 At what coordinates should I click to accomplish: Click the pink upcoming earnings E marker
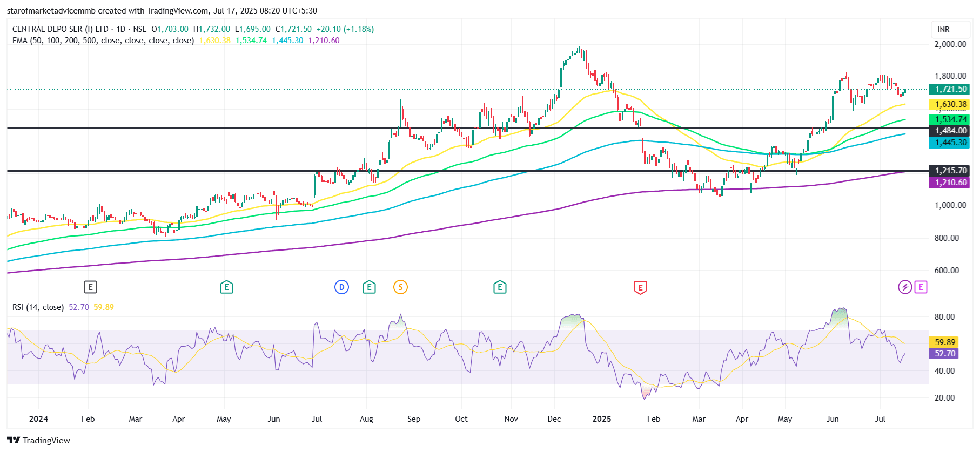[921, 287]
